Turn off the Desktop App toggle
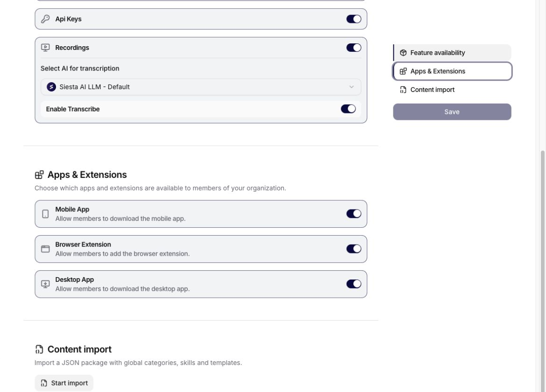This screenshot has height=392, width=546. click(353, 284)
